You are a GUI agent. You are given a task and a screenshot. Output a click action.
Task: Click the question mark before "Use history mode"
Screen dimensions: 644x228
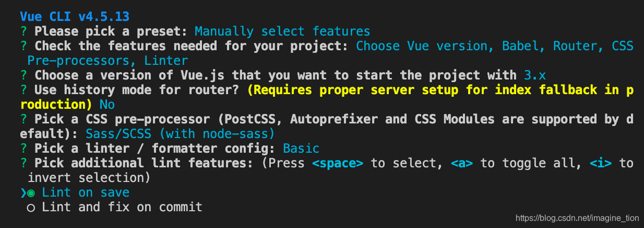(23, 90)
